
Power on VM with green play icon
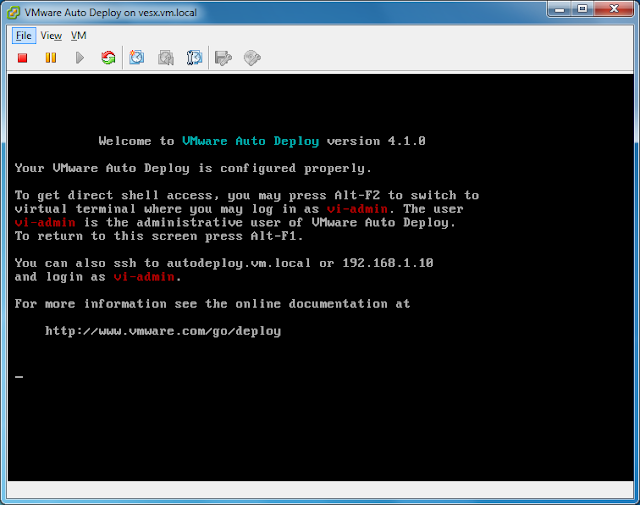click(80, 58)
